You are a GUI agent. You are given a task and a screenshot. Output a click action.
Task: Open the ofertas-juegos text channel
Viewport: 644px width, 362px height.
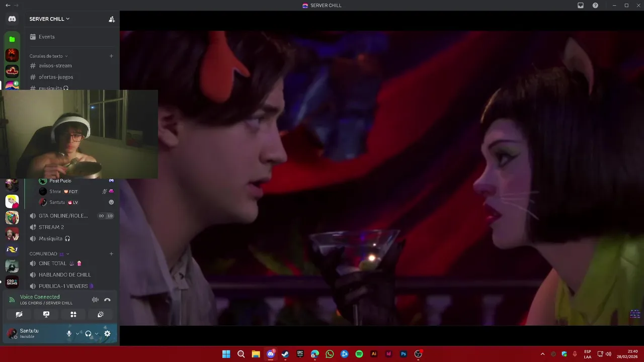[x=71, y=77]
